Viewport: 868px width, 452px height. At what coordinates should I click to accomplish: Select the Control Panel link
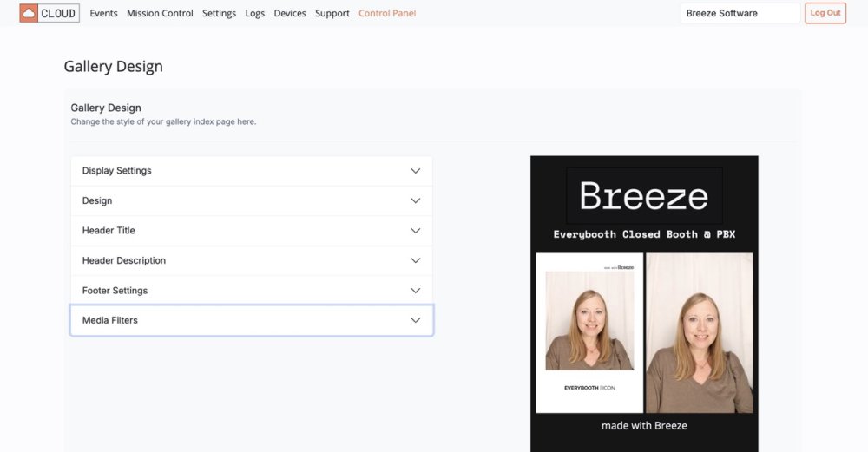coord(387,13)
